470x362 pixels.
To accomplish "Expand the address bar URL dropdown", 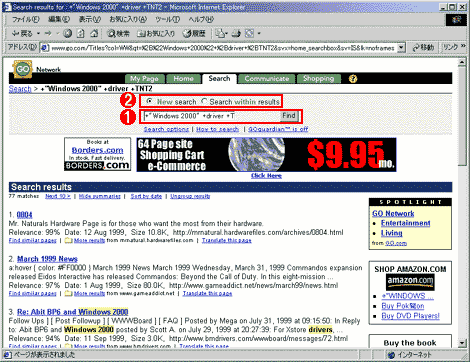I will pyautogui.click(x=402, y=48).
